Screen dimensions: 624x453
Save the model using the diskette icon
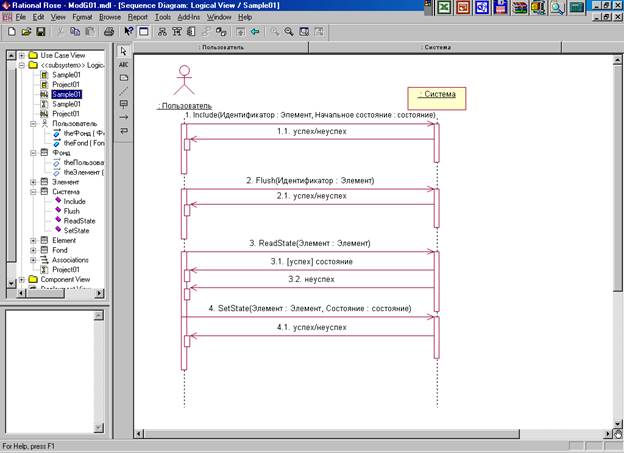41,32
